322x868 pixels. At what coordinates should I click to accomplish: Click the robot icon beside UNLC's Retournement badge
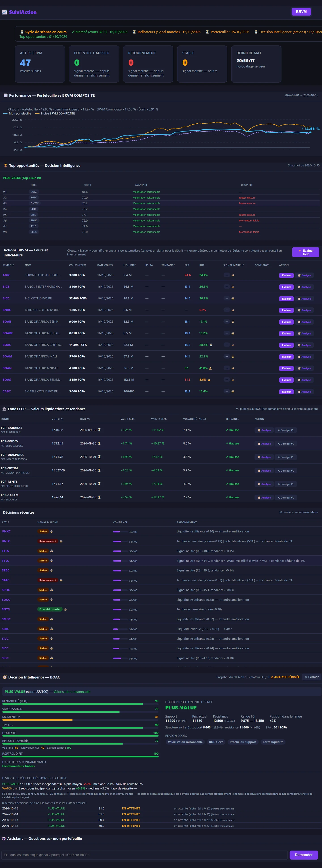point(61,541)
